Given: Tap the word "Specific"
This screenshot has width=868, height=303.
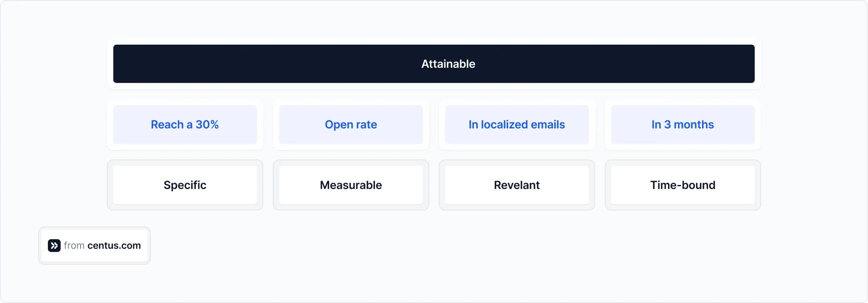Looking at the screenshot, I should tap(185, 185).
